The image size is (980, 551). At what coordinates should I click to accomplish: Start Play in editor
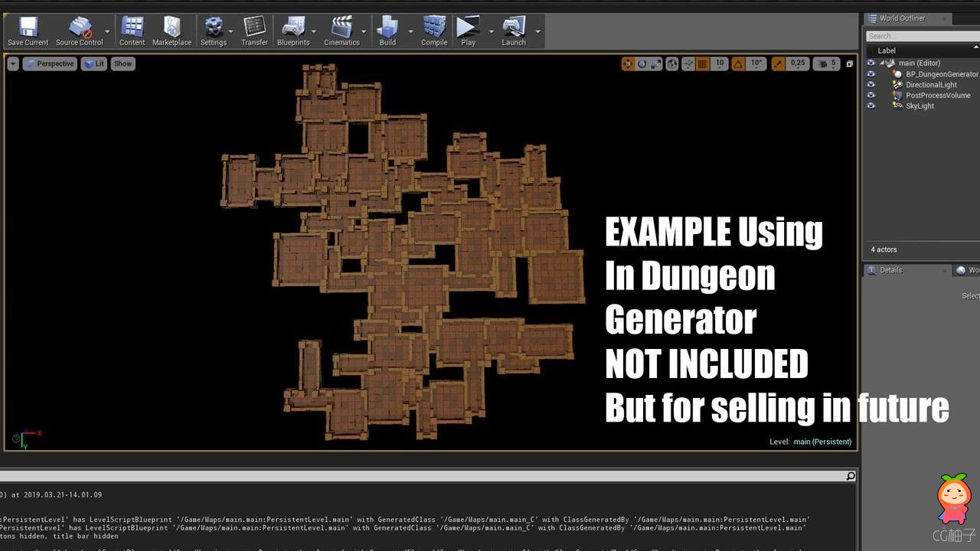pos(468,31)
